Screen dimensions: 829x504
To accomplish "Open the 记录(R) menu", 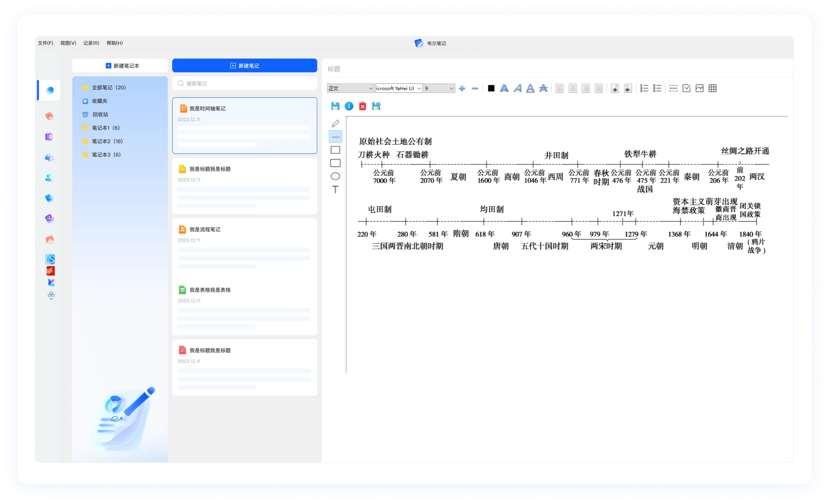I will [91, 43].
